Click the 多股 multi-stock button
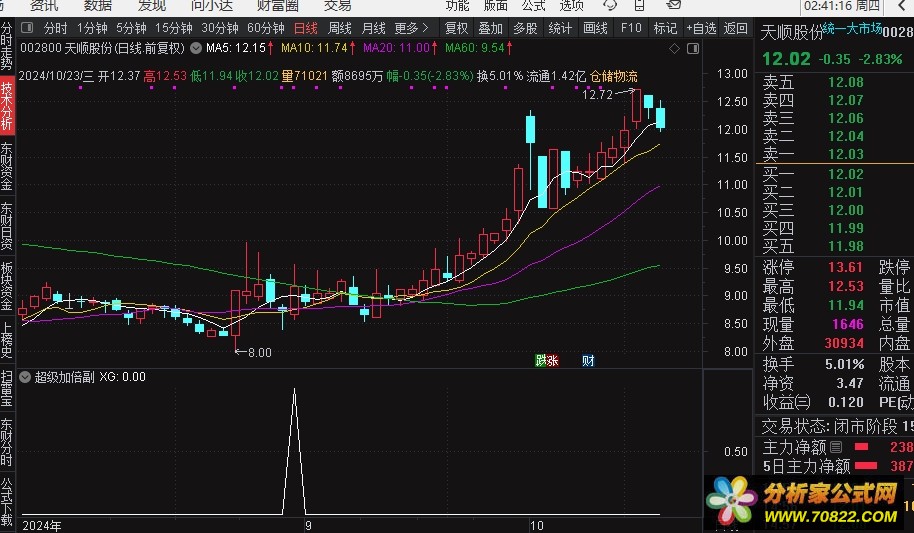 pyautogui.click(x=525, y=28)
